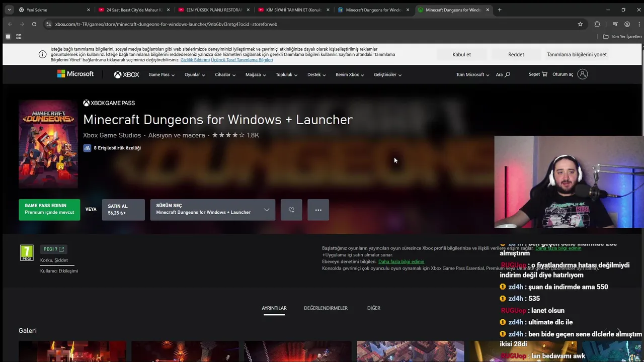Viewport: 644px width, 362px height.
Task: Click the XBOX logo
Action: coord(126,74)
